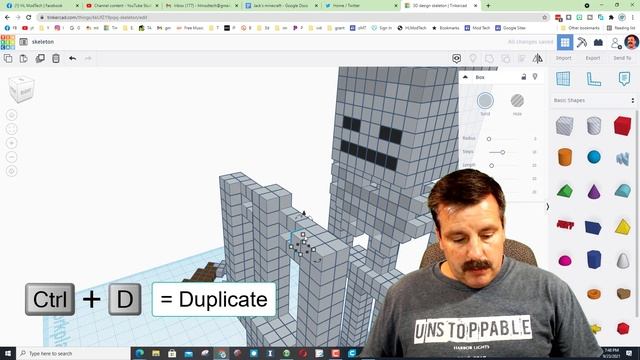640x360 pixels.
Task: Pick the magenta Half Sphere shape
Action: click(565, 261)
